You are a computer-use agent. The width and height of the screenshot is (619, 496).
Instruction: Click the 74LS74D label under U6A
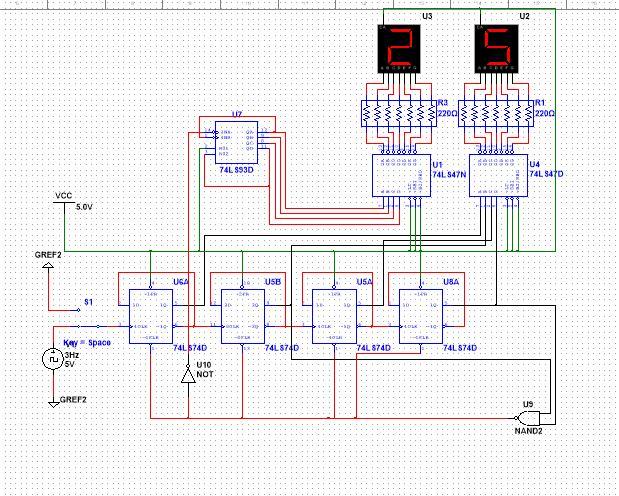(190, 348)
